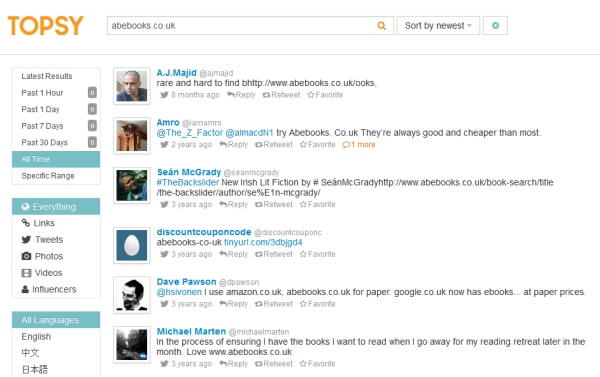
Task: Reply to Dave Pawson's tweet
Action: coord(233,304)
